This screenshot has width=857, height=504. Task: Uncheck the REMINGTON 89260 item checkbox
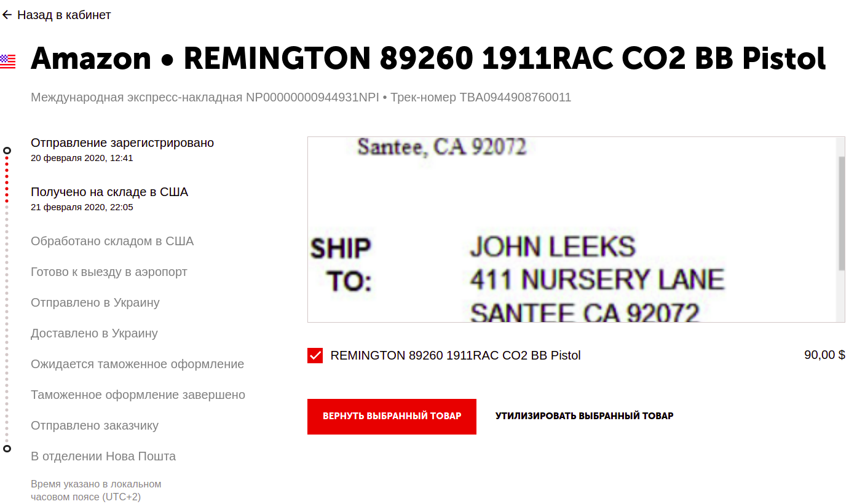315,355
